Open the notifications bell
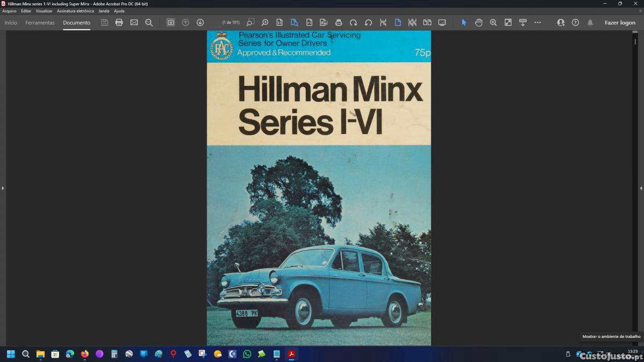Viewport: 644px width, 362px height. [590, 23]
